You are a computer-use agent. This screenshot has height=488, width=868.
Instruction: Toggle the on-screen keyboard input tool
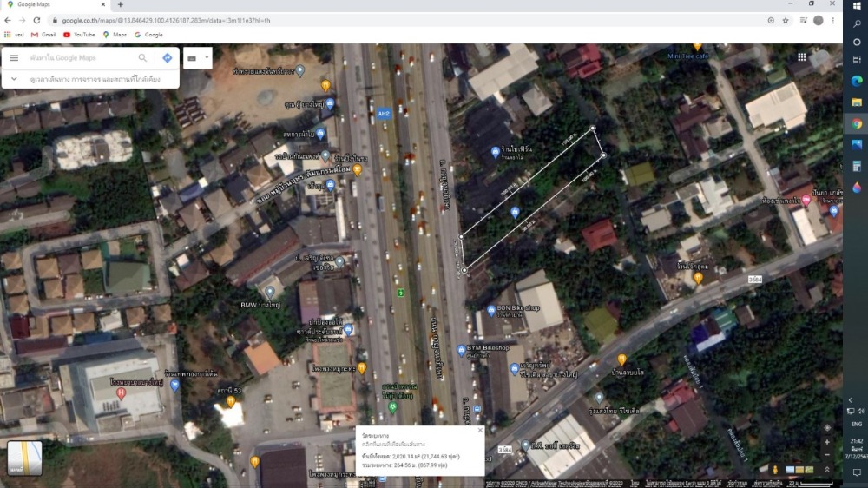click(193, 58)
